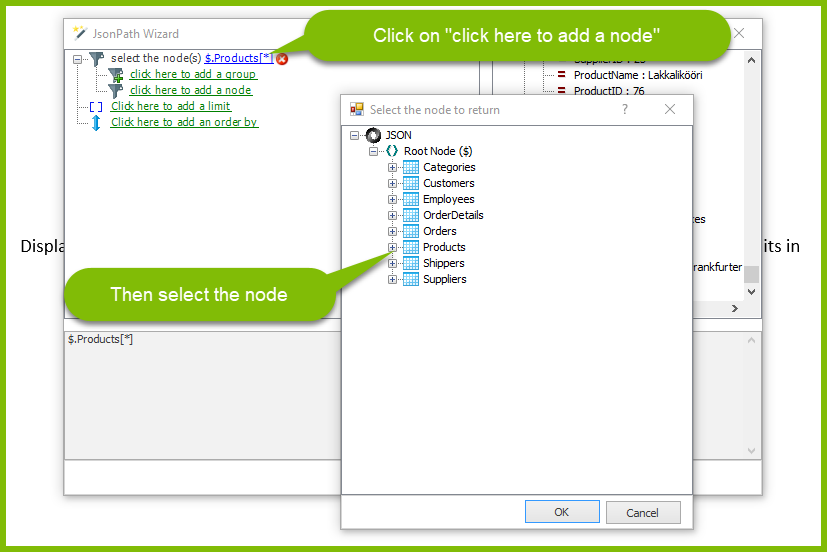Click the link 'Click here to add a limit'
827x552 pixels.
(171, 106)
